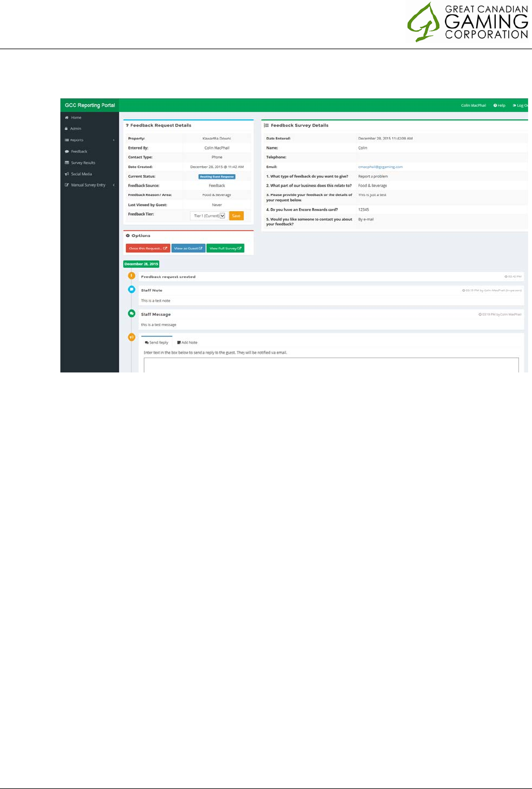Image resolution: width=532 pixels, height=789 pixels.
Task: Click the December 28, 2015 timeline label
Action: point(141,264)
